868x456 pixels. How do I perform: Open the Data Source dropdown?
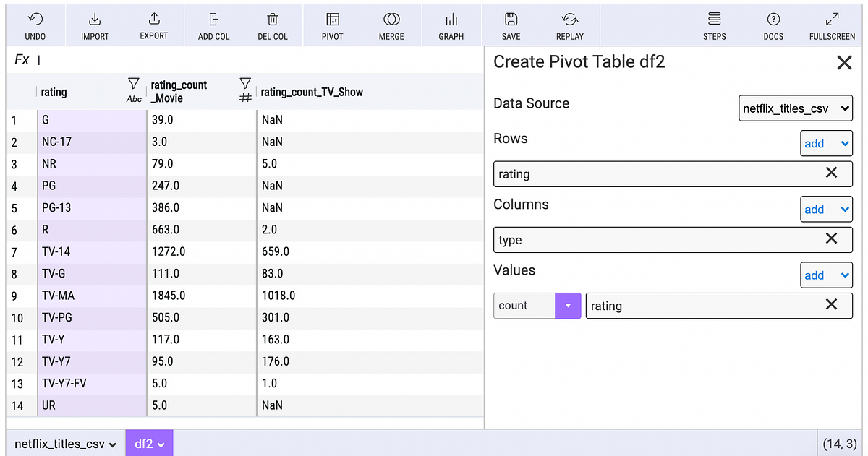pyautogui.click(x=795, y=108)
